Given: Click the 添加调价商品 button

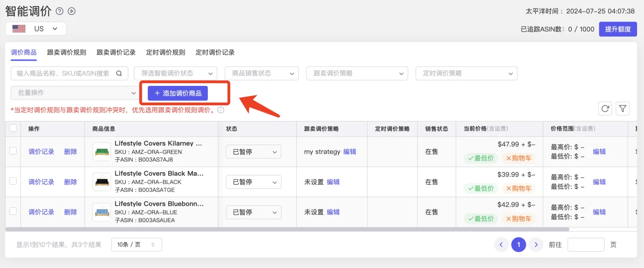Looking at the screenshot, I should [x=178, y=93].
